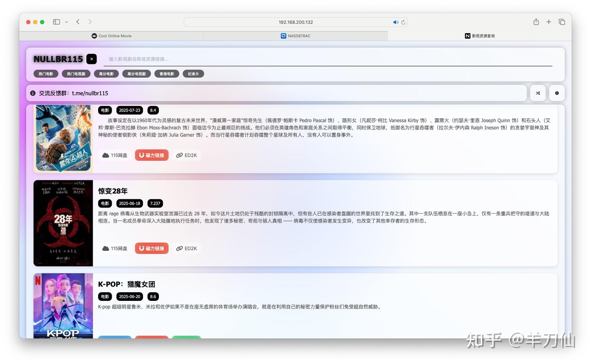This screenshot has height=364, width=591.
Task: Click the Safari share icon
Action: click(x=536, y=22)
